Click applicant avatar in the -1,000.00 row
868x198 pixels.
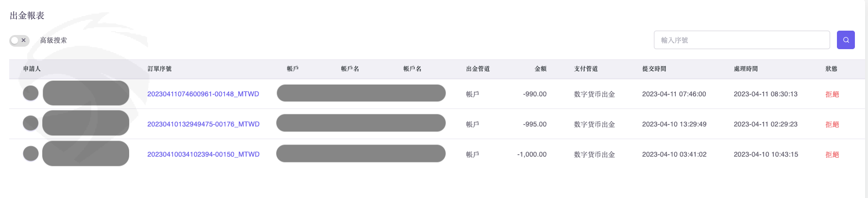[31, 153]
